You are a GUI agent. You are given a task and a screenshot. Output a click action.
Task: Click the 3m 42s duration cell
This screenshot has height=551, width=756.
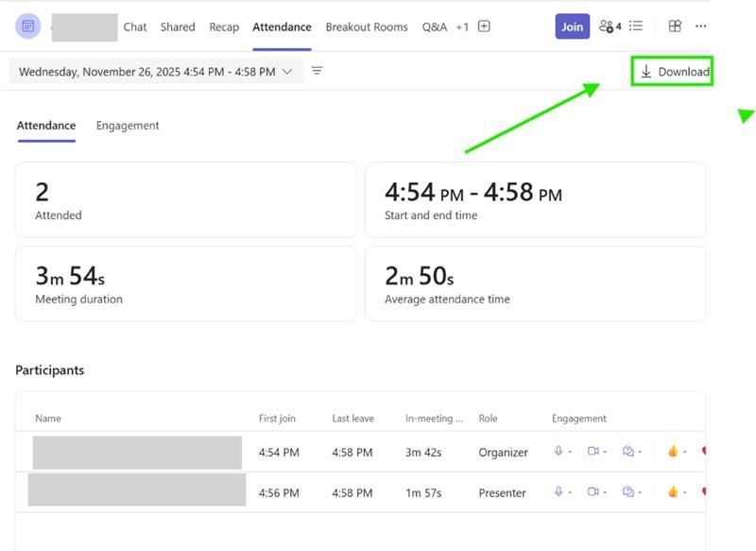(423, 452)
